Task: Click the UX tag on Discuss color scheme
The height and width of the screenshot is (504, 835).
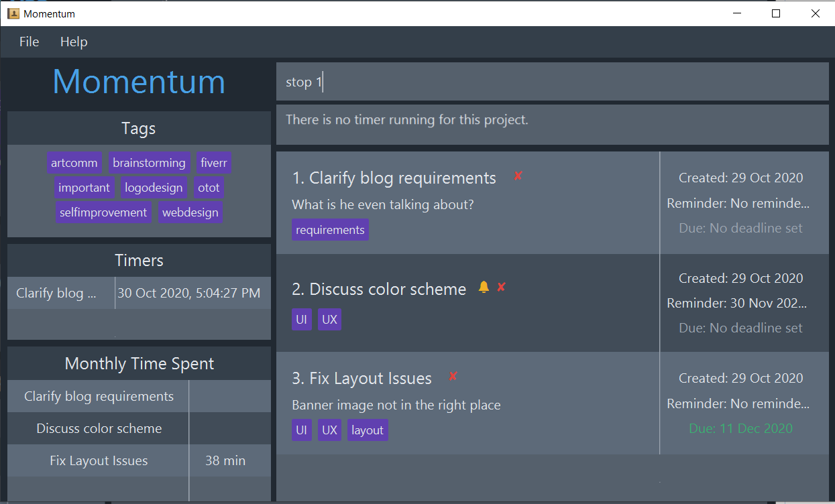Action: (329, 320)
